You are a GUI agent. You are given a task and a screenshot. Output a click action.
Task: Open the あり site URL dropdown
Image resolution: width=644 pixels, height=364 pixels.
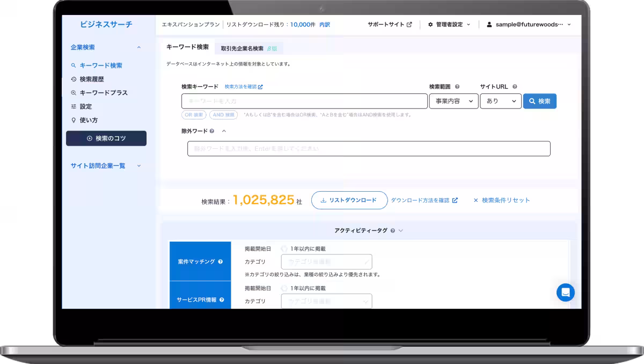(501, 101)
